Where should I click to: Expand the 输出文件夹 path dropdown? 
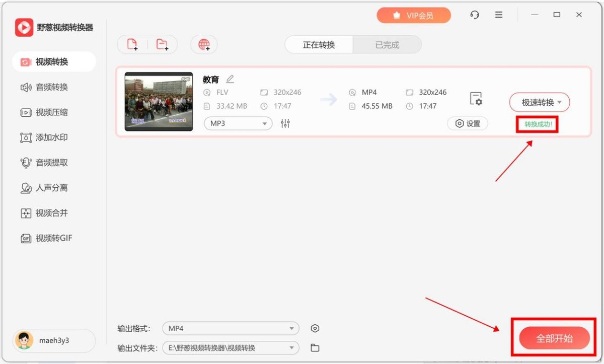pyautogui.click(x=231, y=348)
